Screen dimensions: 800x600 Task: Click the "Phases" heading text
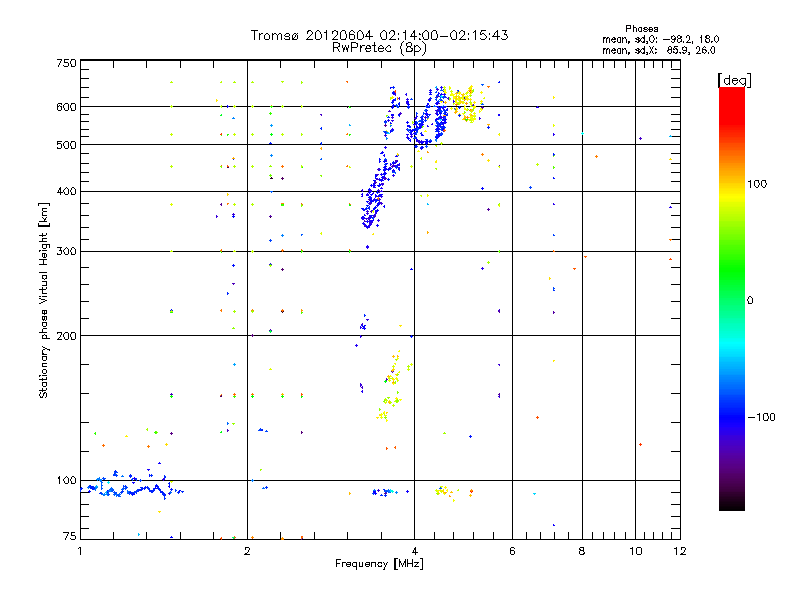pos(641,29)
